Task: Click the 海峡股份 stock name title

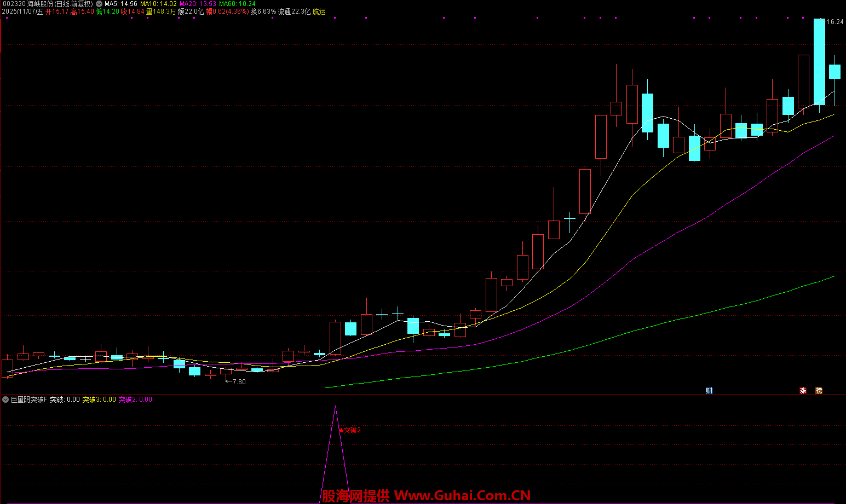Action: [40, 4]
